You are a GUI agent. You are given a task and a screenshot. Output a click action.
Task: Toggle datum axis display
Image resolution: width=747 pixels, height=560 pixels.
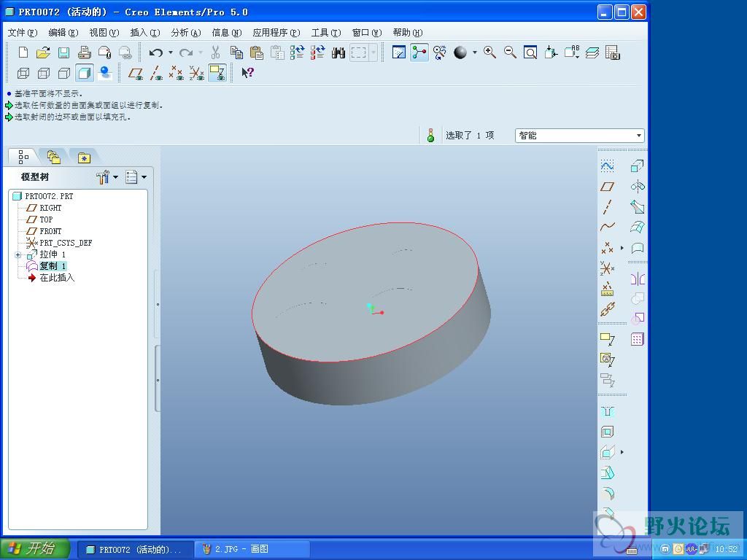click(156, 73)
